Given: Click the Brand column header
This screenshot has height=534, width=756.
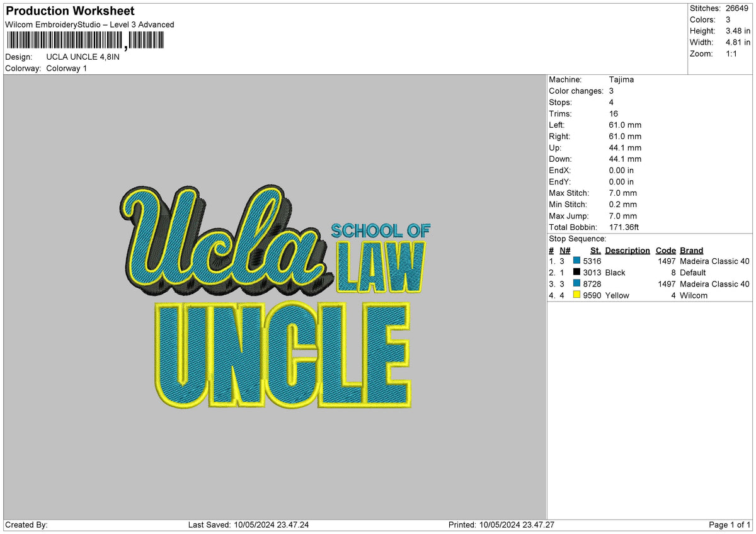Looking at the screenshot, I should [x=691, y=251].
